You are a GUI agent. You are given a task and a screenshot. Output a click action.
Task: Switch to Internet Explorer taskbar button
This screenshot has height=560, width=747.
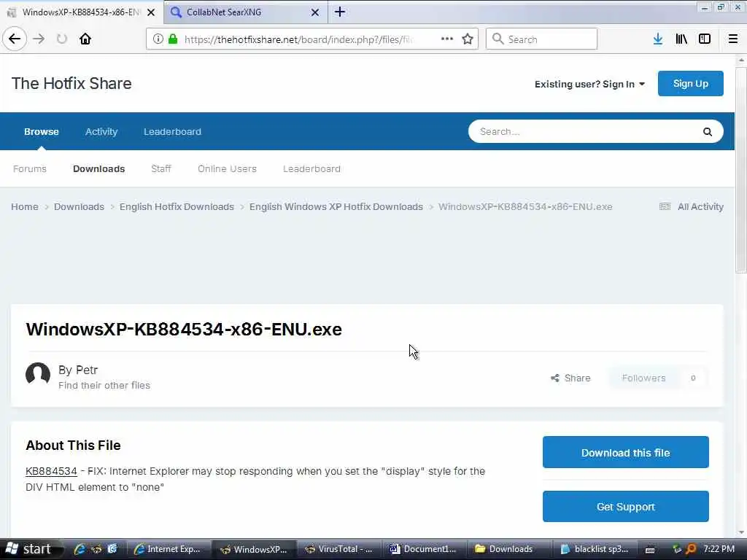(x=169, y=549)
